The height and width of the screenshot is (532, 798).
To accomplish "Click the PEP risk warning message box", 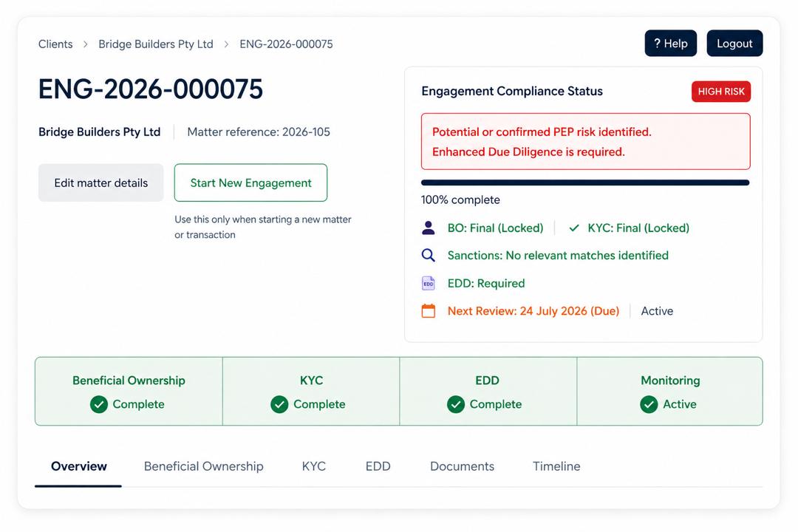I will tap(586, 142).
